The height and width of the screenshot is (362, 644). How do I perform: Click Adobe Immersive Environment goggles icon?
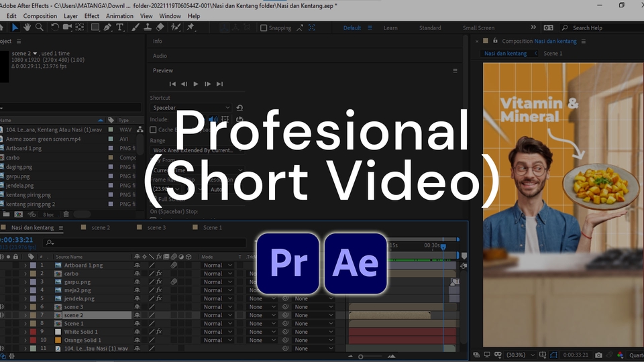point(498,355)
